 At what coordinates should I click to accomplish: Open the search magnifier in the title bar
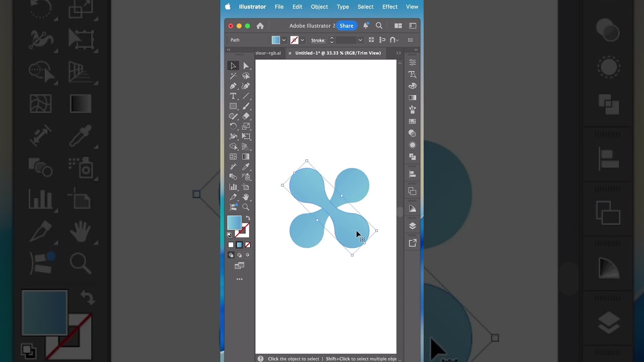(x=379, y=26)
